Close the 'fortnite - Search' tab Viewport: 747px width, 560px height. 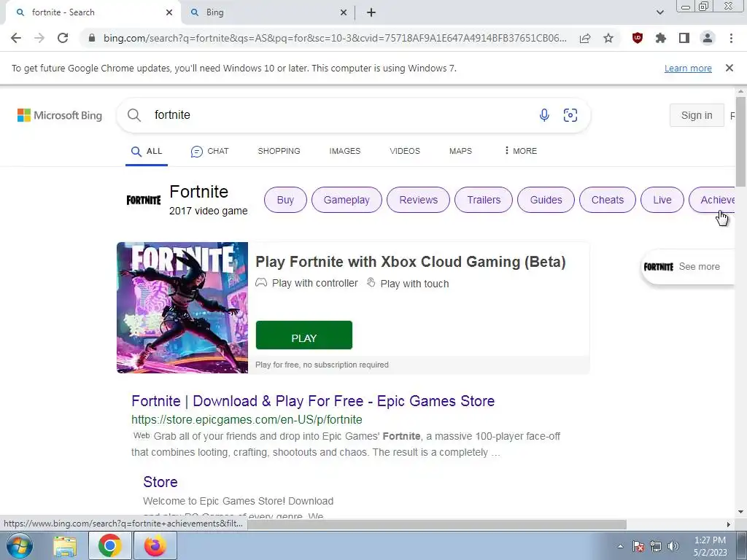click(169, 12)
